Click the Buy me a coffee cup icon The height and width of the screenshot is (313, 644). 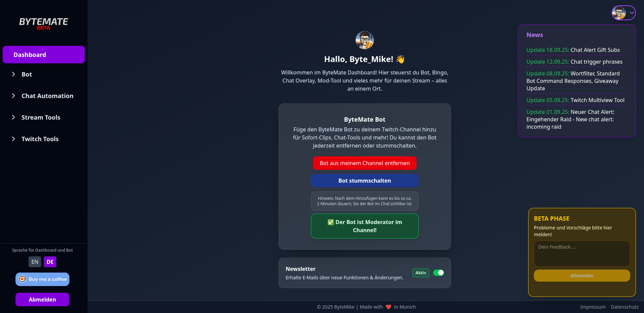pos(23,279)
